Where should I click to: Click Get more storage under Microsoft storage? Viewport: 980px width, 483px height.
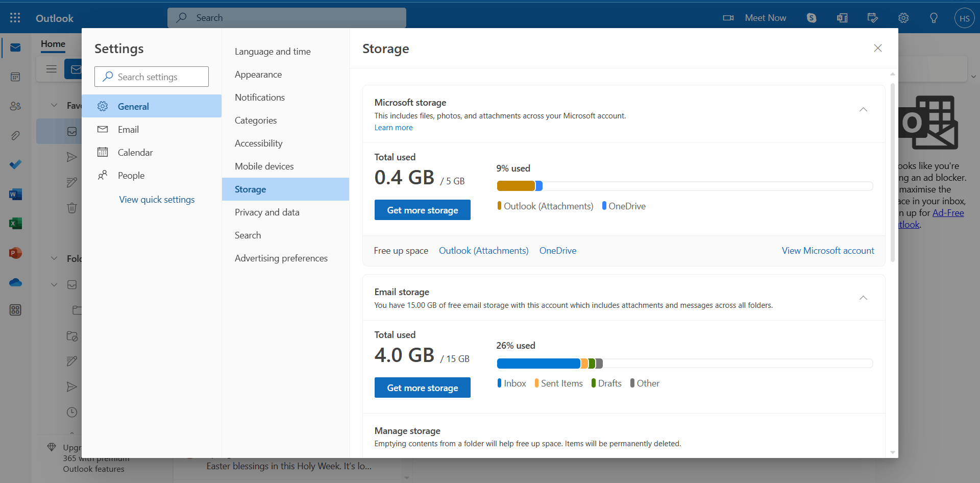coord(423,210)
